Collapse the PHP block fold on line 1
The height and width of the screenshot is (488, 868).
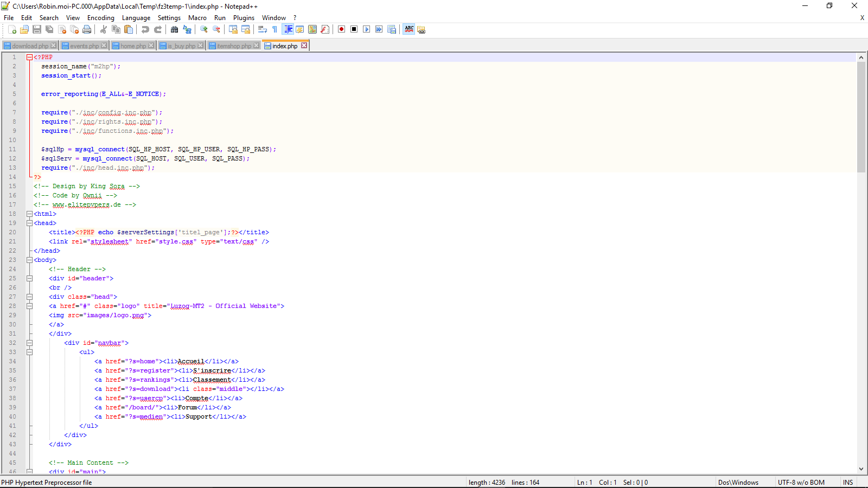pyautogui.click(x=30, y=57)
